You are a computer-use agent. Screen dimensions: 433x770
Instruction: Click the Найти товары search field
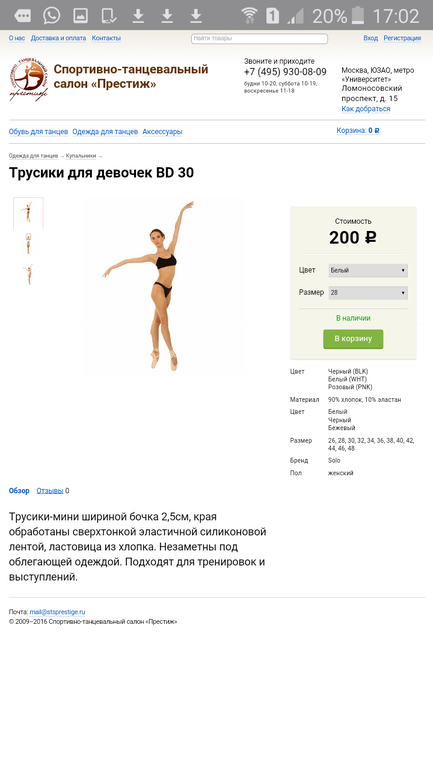coord(259,38)
